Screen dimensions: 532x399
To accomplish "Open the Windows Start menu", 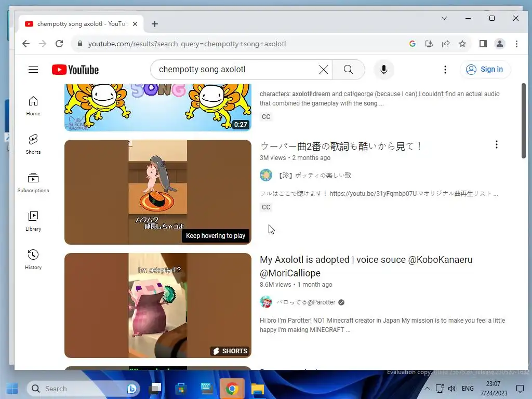I will pyautogui.click(x=12, y=389).
